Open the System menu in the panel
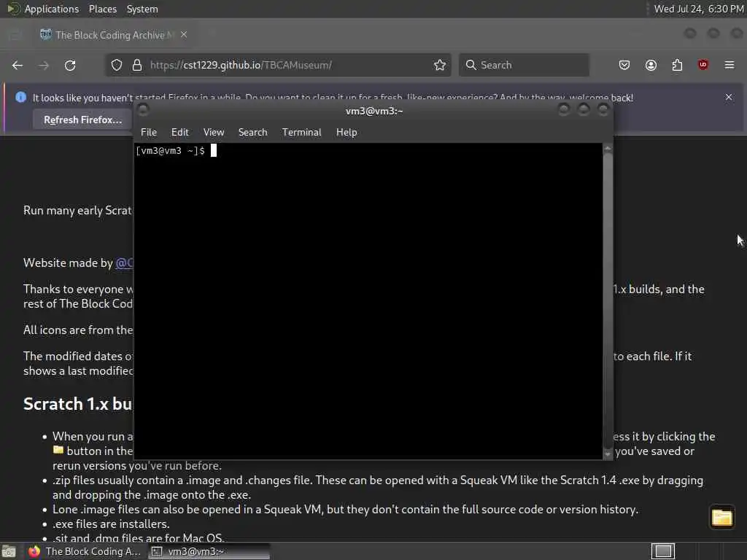747x560 pixels. pyautogui.click(x=142, y=9)
